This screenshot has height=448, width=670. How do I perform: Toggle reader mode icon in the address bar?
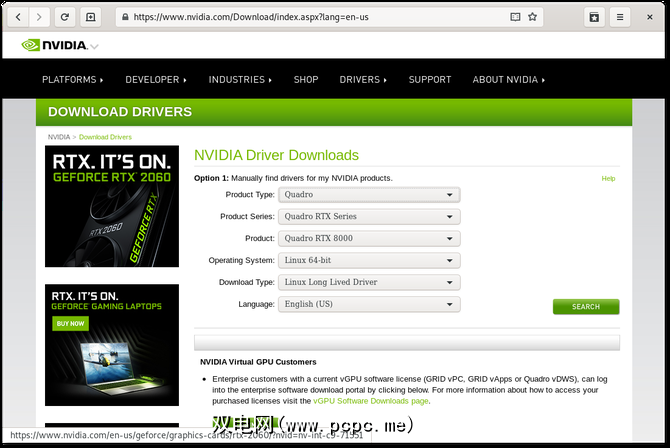[515, 17]
